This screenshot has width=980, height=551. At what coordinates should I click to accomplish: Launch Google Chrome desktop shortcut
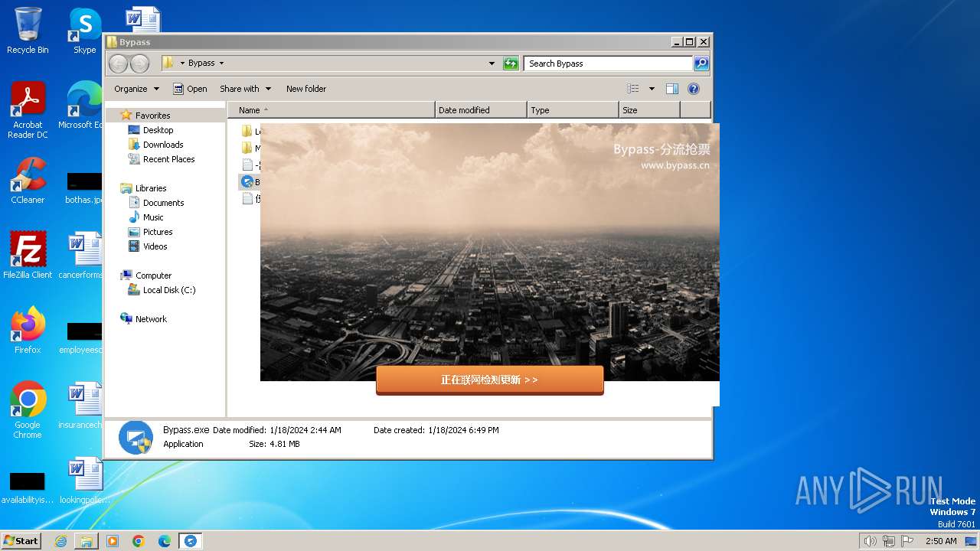click(28, 409)
